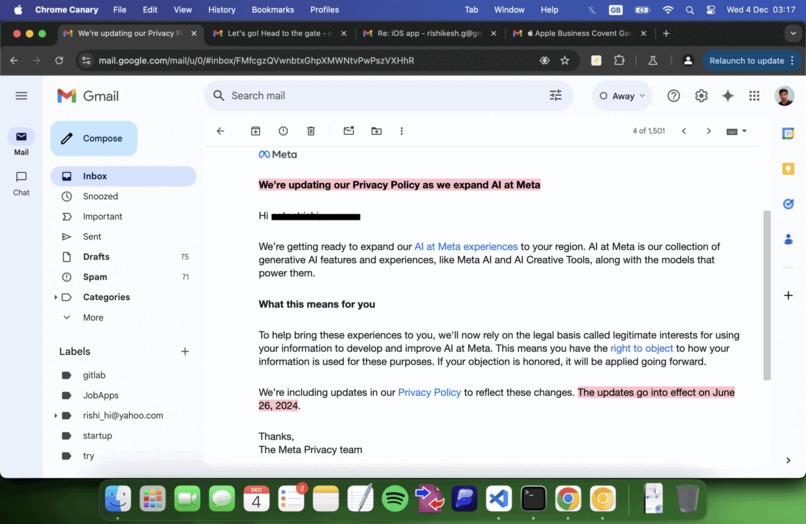Open Google Keep side panel
Image resolution: width=806 pixels, height=524 pixels.
788,169
